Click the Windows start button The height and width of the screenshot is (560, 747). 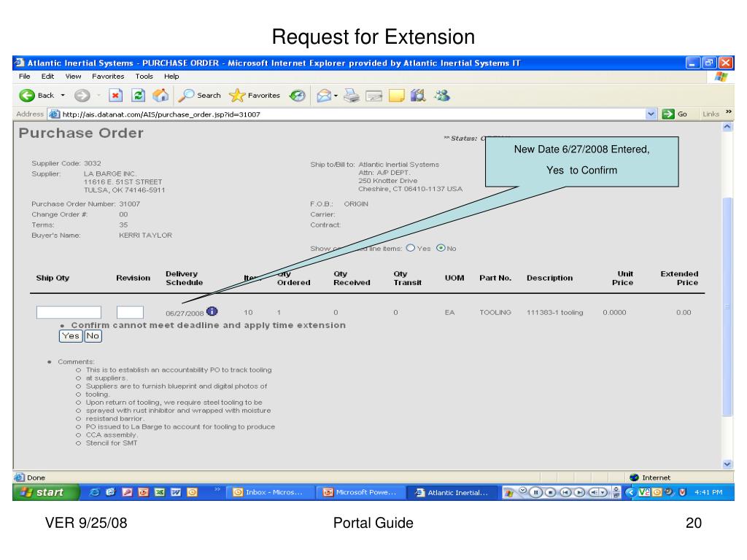coord(46,492)
